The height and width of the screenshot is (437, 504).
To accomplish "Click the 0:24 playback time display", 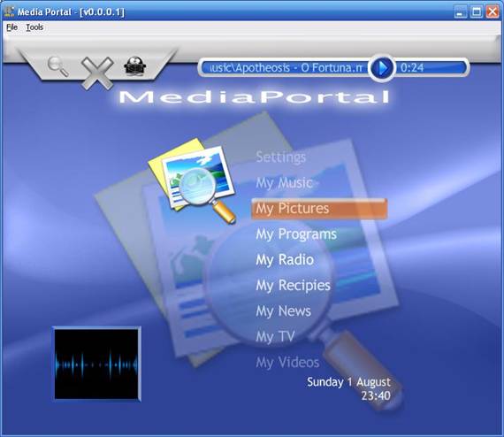I will [x=412, y=68].
